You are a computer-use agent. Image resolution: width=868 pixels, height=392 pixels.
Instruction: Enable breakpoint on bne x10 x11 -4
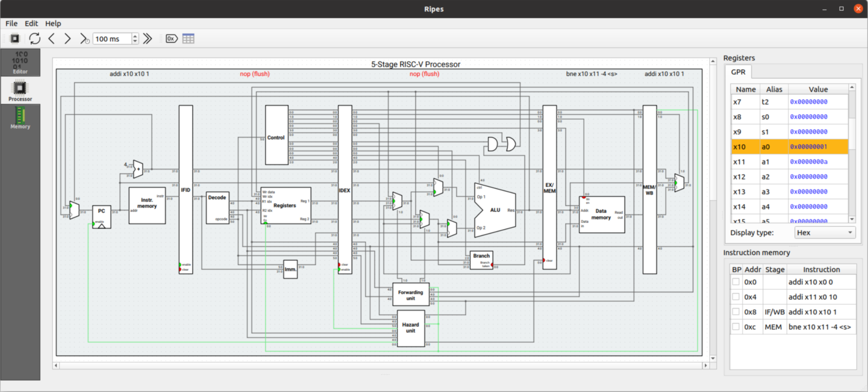(x=736, y=326)
